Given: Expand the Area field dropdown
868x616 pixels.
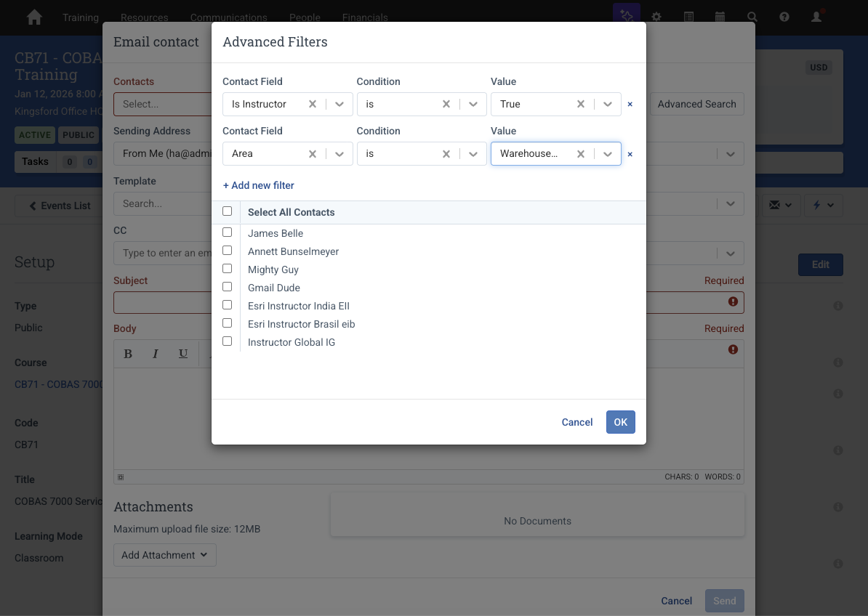Looking at the screenshot, I should pyautogui.click(x=339, y=154).
